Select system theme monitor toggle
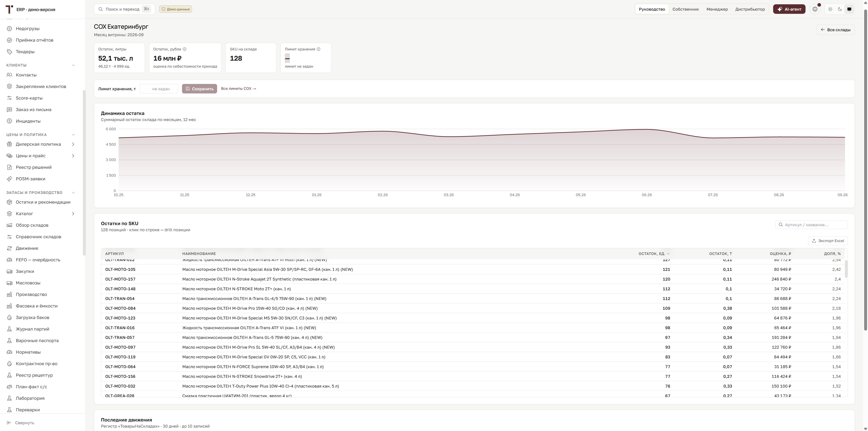 849,9
